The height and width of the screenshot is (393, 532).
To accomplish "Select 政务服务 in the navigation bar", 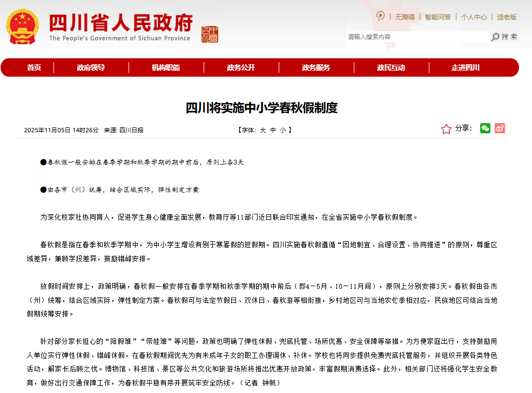I will point(316,67).
